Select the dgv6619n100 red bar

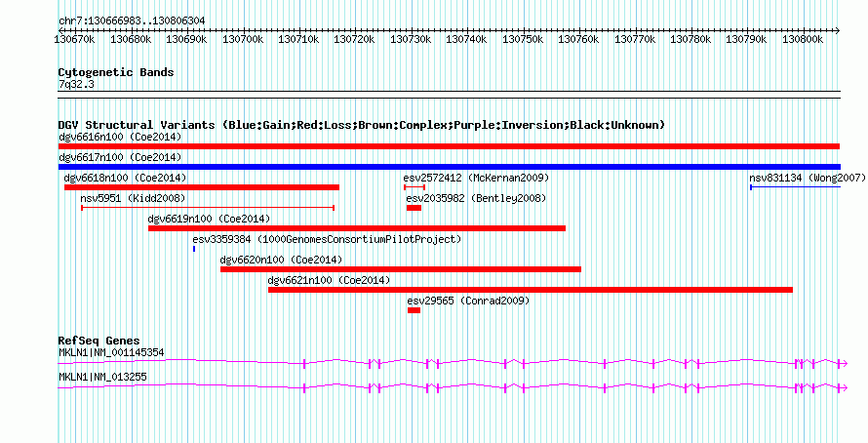(357, 228)
